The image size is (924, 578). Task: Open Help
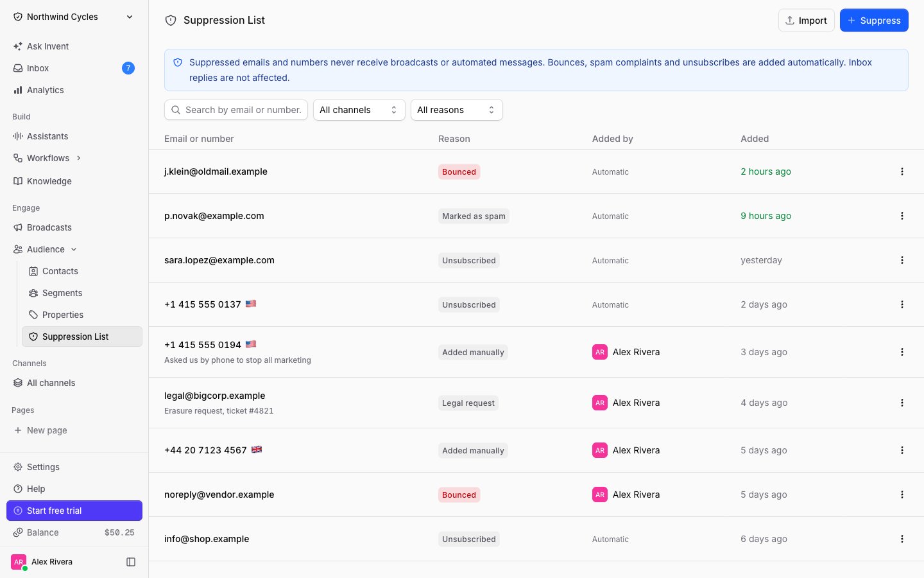click(74, 489)
